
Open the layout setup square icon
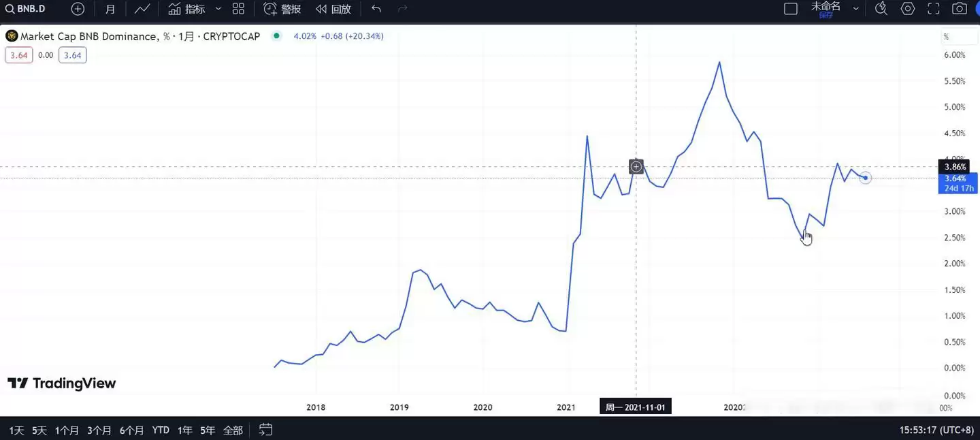(790, 9)
